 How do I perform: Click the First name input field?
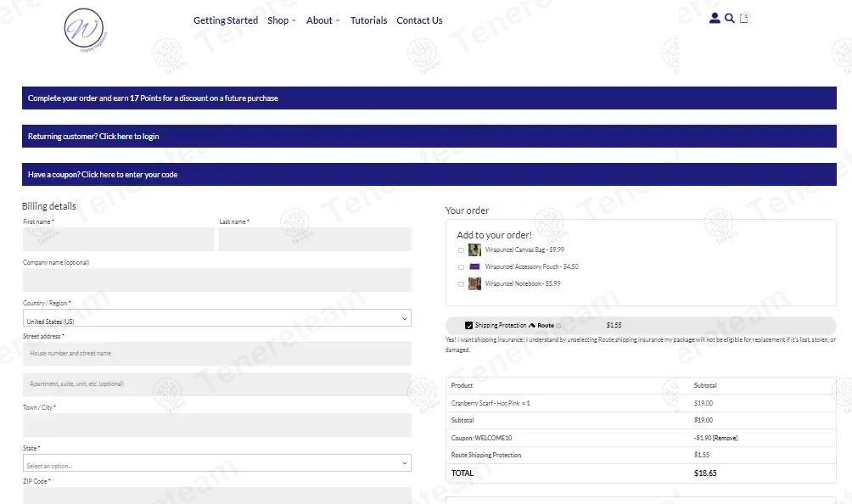click(x=119, y=239)
